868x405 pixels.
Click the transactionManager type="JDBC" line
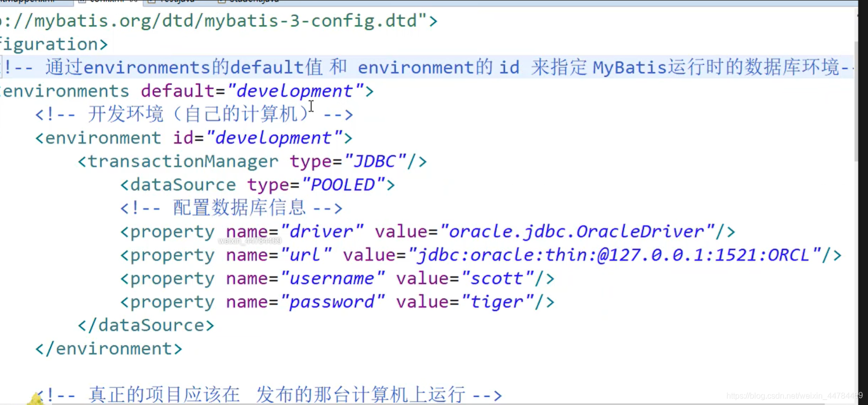[x=252, y=161]
